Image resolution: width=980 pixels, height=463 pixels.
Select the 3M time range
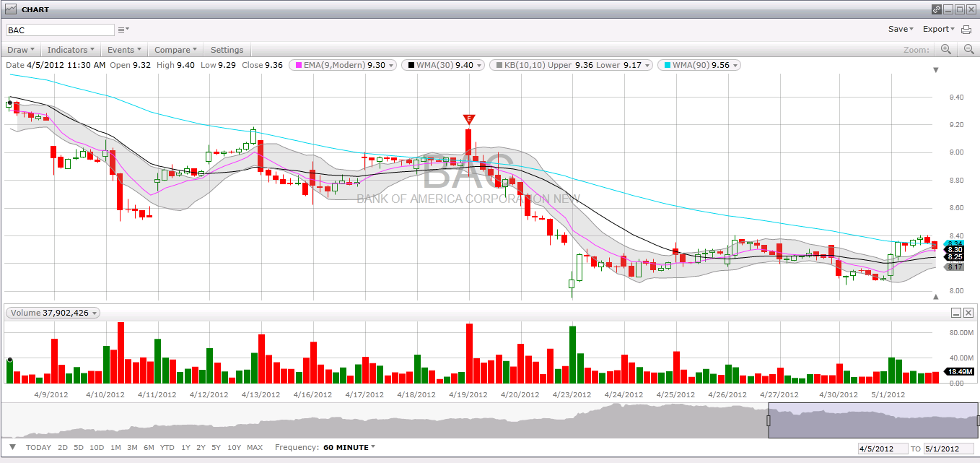tap(132, 448)
